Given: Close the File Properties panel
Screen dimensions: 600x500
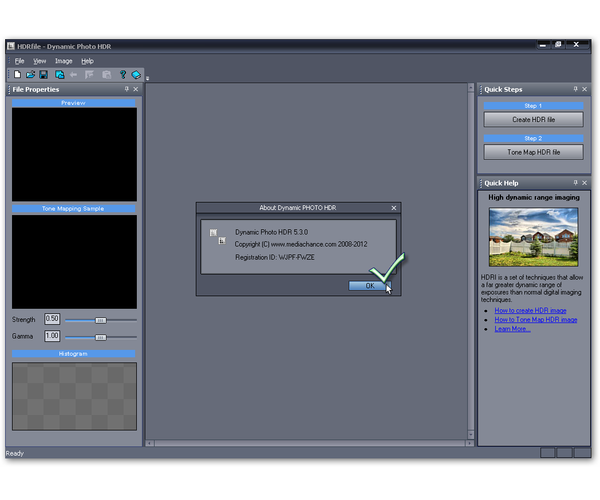Looking at the screenshot, I should pos(135,89).
